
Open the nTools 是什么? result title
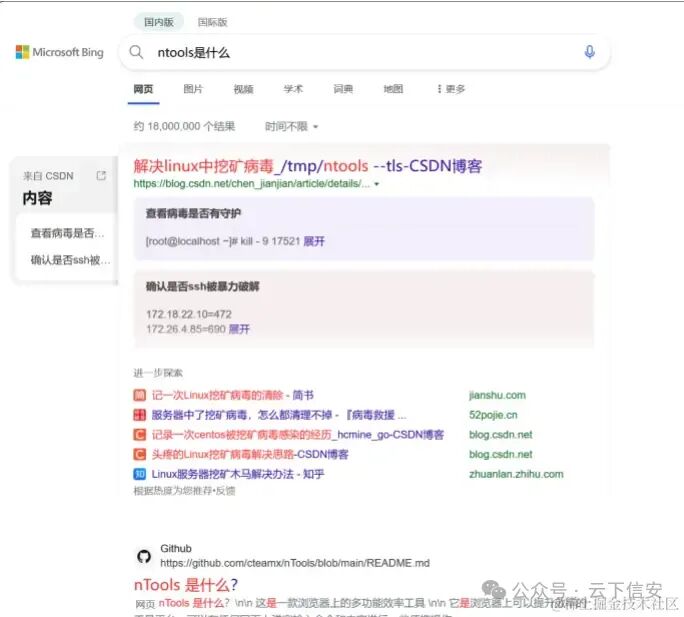click(186, 585)
